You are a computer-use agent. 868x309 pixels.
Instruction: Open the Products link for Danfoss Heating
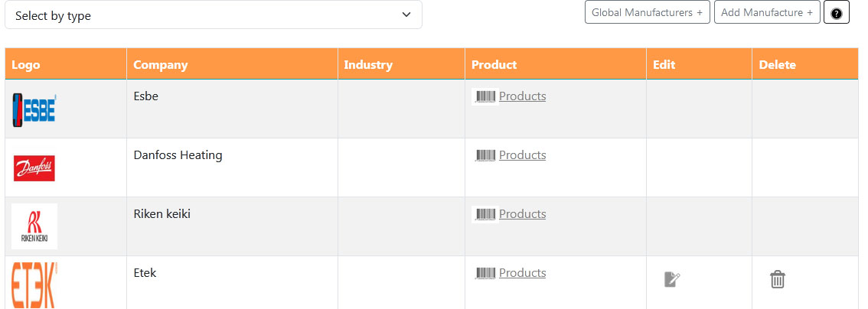(523, 155)
